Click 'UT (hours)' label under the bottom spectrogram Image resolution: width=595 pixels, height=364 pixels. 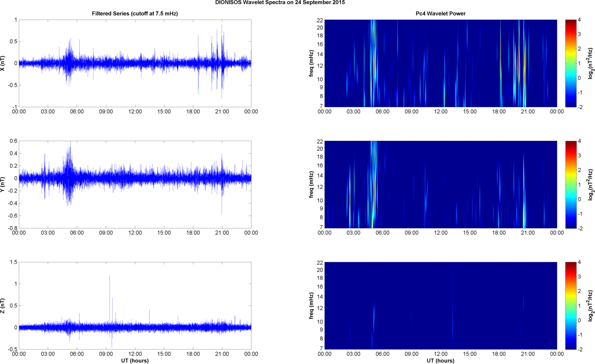(440, 360)
